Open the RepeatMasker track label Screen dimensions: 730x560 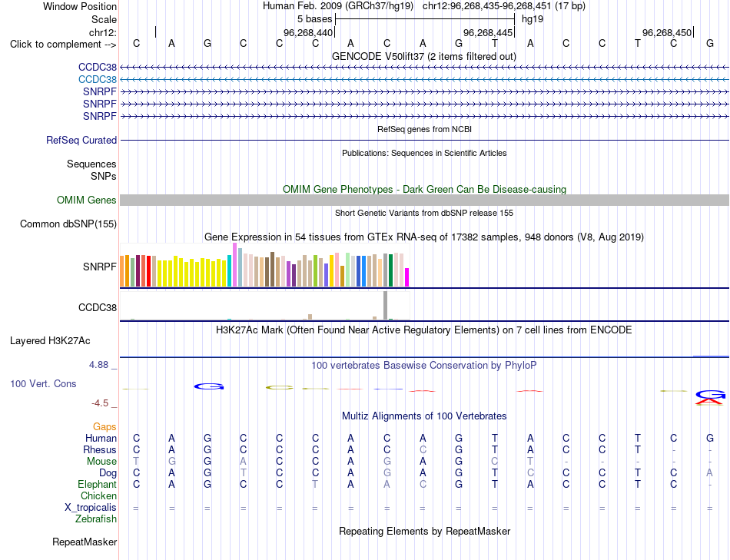85,542
